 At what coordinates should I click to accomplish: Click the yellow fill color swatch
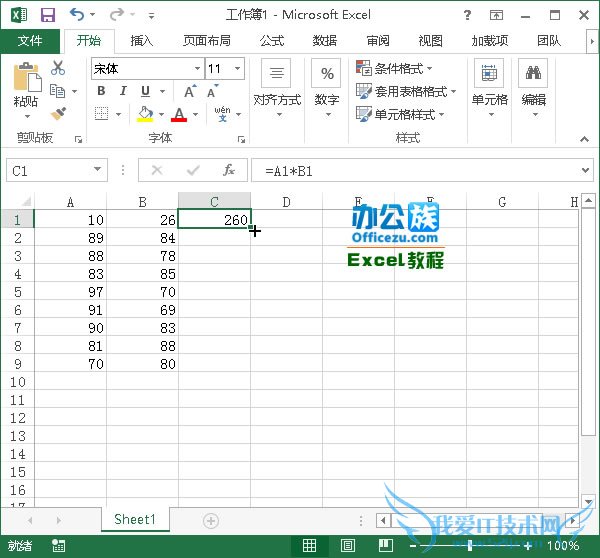pyautogui.click(x=146, y=114)
